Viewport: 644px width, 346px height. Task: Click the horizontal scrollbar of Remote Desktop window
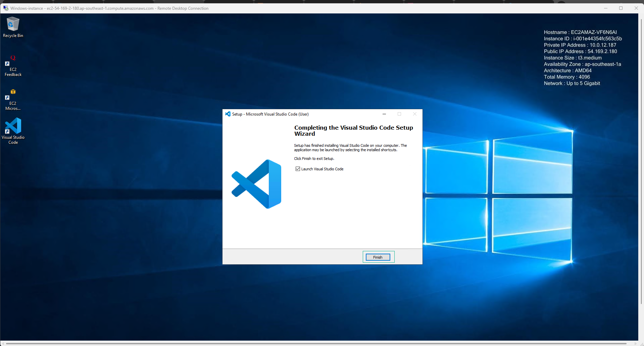coord(317,344)
